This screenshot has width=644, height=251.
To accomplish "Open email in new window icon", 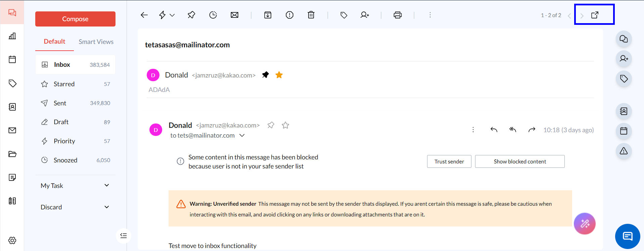I will (x=595, y=15).
